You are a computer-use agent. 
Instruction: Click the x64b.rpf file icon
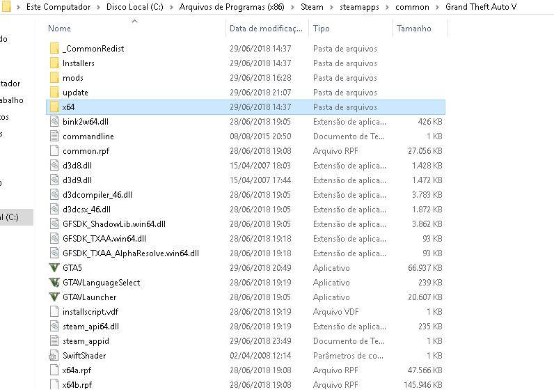[x=54, y=384]
